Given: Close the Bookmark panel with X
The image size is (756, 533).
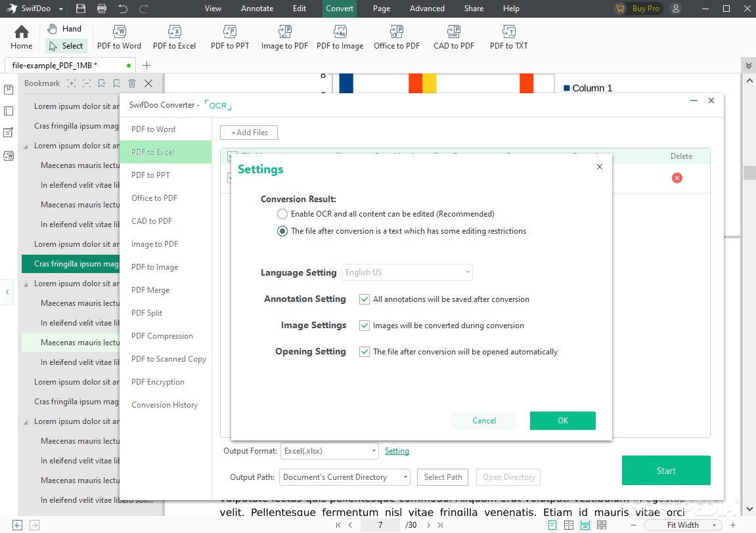Looking at the screenshot, I should pyautogui.click(x=148, y=83).
